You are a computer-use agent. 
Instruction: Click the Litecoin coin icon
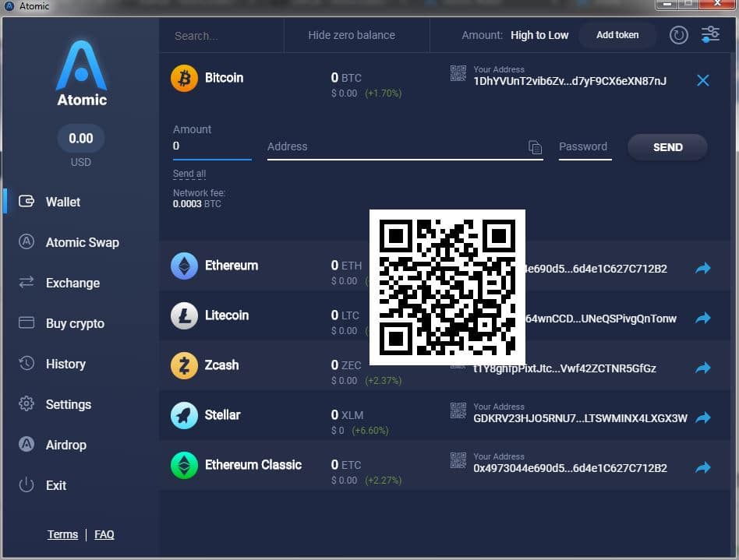coord(184,315)
